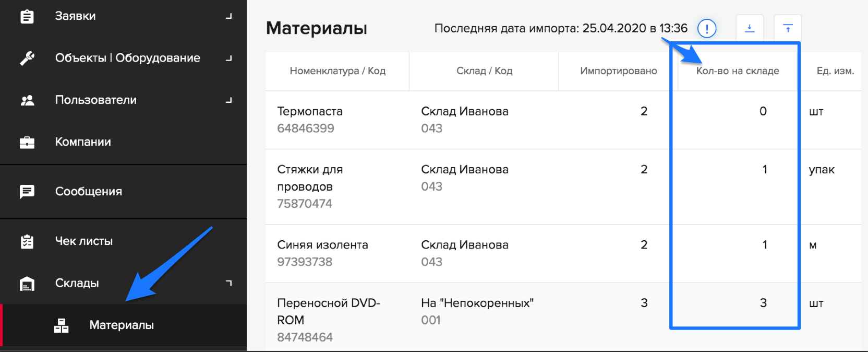Click the upload arrow button
This screenshot has width=868, height=352.
788,28
